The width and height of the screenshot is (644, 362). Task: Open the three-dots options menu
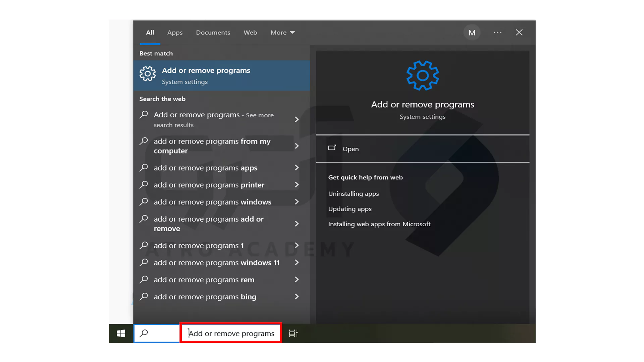[x=497, y=33]
